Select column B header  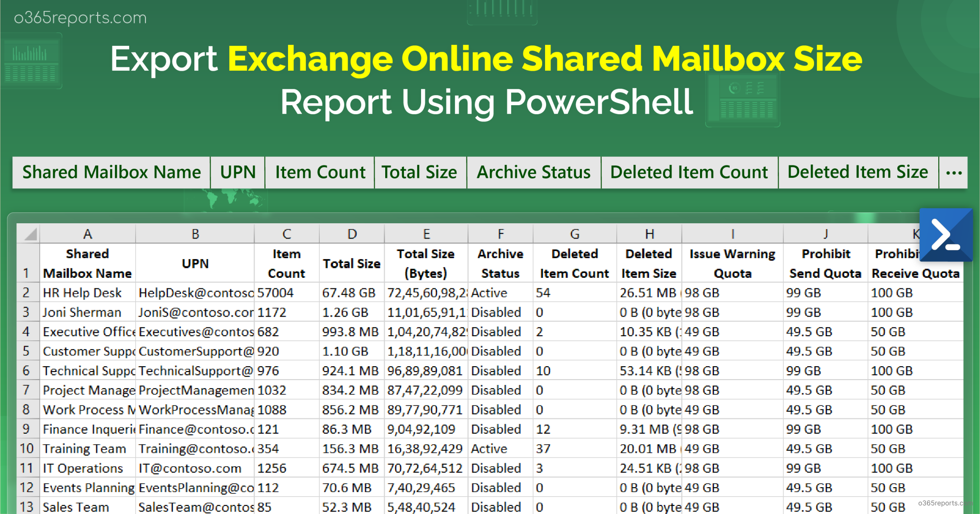[x=195, y=234]
